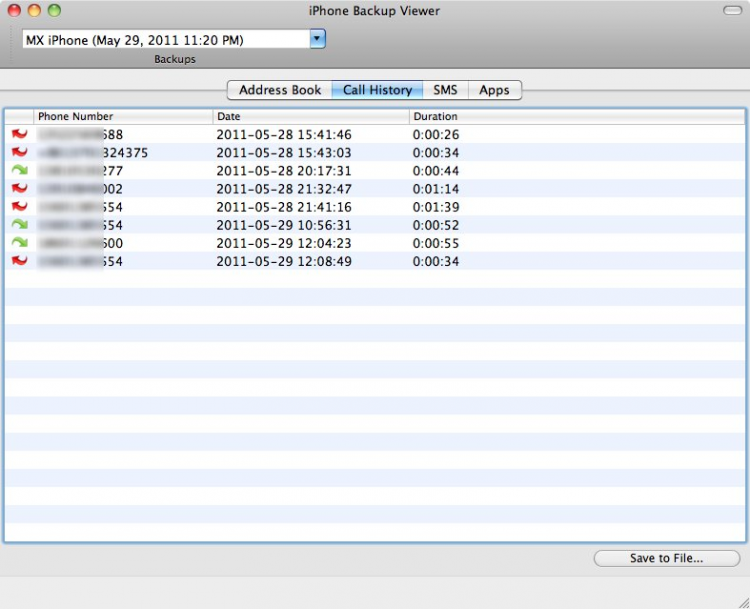750x609 pixels.
Task: Click the call icon for 21:41:16
Action: [x=20, y=207]
